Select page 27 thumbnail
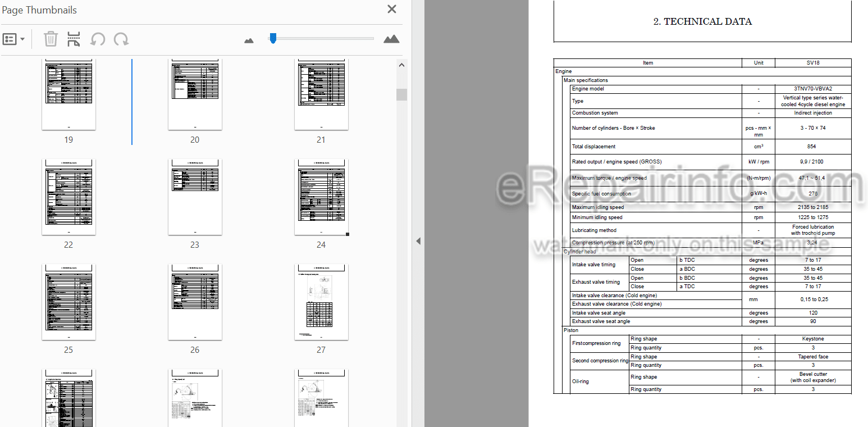The image size is (868, 427). click(x=321, y=302)
